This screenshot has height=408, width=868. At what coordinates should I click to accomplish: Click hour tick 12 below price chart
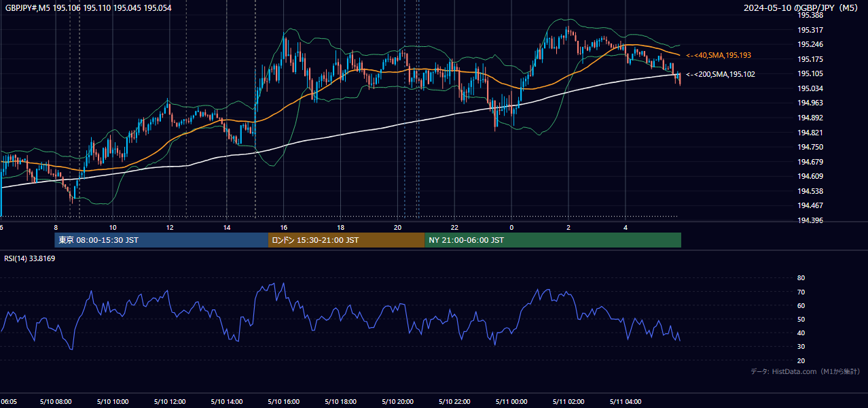point(170,227)
